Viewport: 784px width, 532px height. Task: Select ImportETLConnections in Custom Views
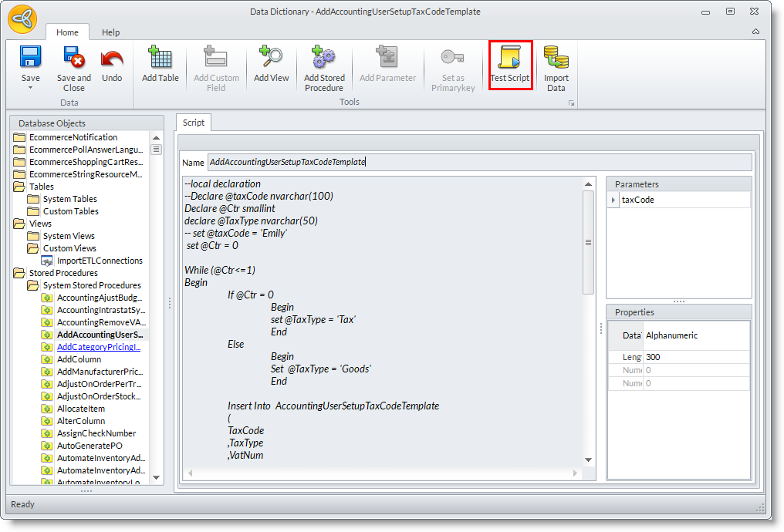100,261
